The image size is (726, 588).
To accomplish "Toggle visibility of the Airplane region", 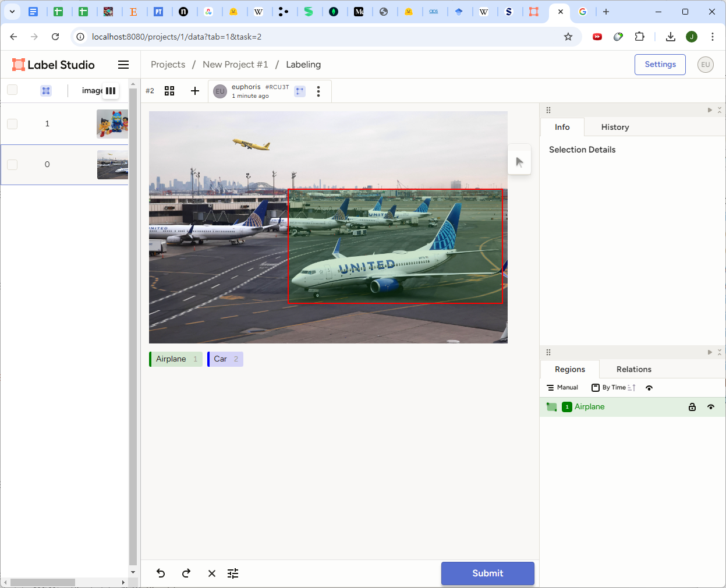I will (x=711, y=407).
